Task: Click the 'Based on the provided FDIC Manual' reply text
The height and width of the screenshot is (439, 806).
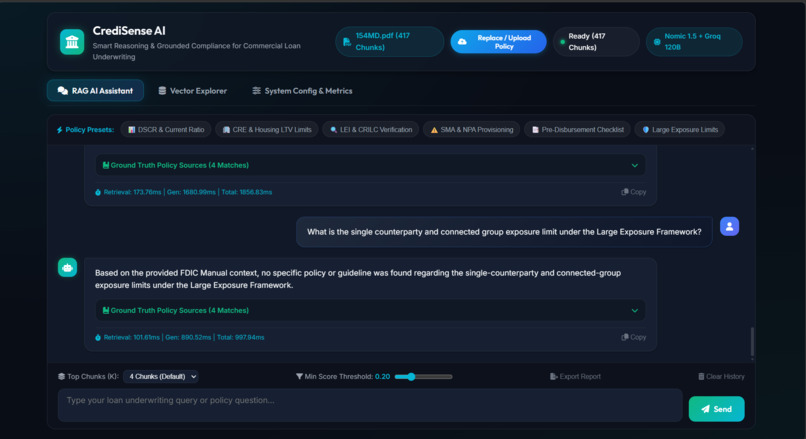Action: (x=358, y=279)
